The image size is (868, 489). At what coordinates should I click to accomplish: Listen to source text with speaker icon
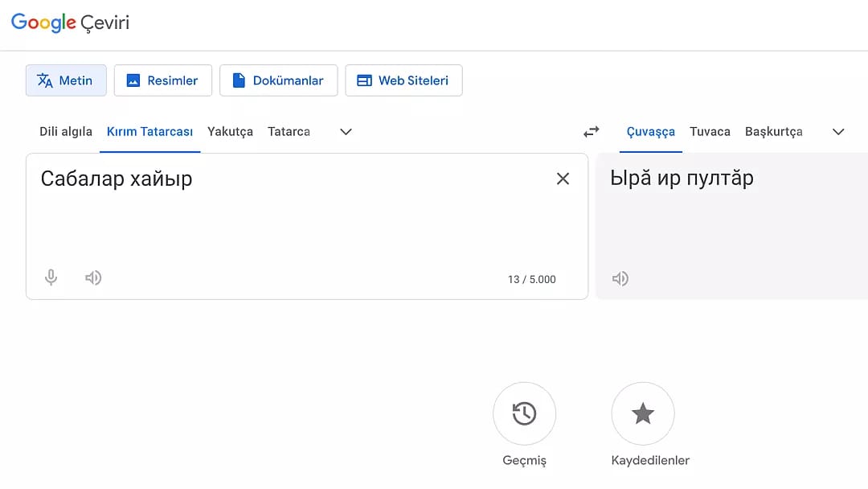pos(93,278)
